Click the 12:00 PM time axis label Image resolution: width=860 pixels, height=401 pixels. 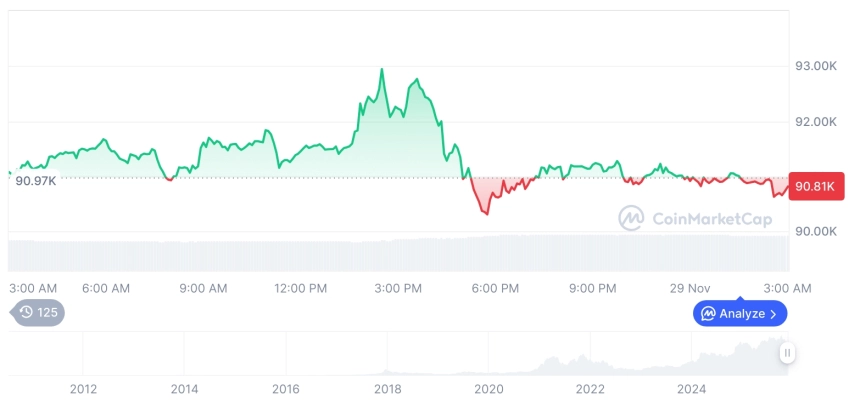(x=300, y=288)
